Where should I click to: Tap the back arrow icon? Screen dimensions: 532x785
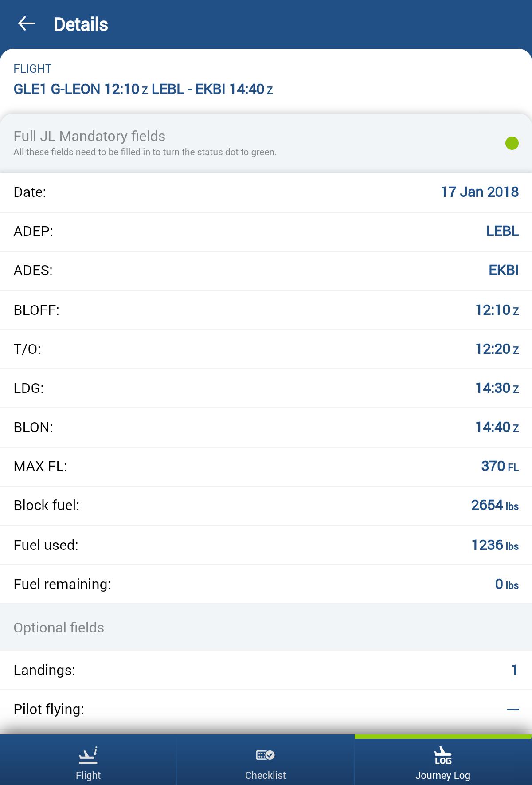point(26,24)
